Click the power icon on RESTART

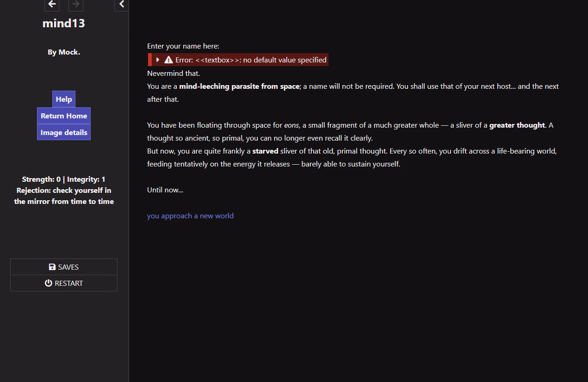(x=49, y=283)
